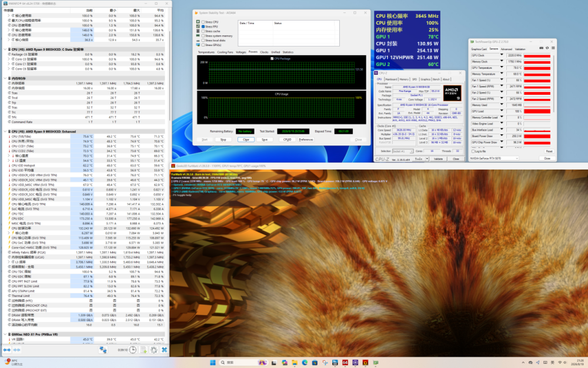Screen dimensions: 588x368
Task: Uncheck Stress FPU in AIDA64
Action: [203, 26]
